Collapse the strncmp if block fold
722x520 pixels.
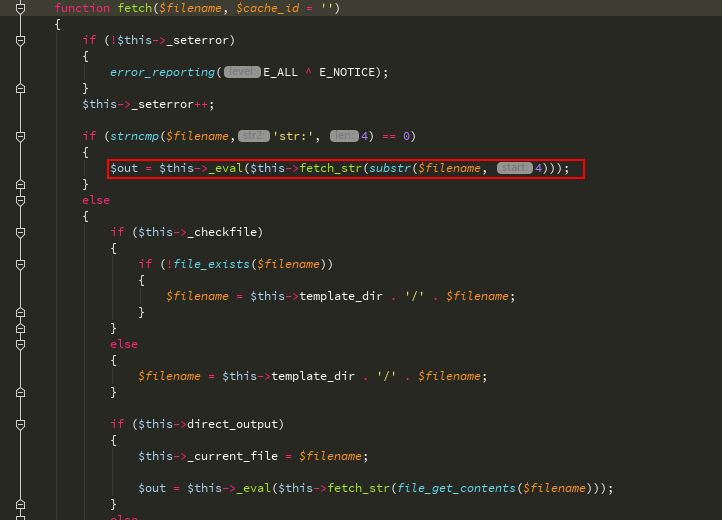coord(20,136)
